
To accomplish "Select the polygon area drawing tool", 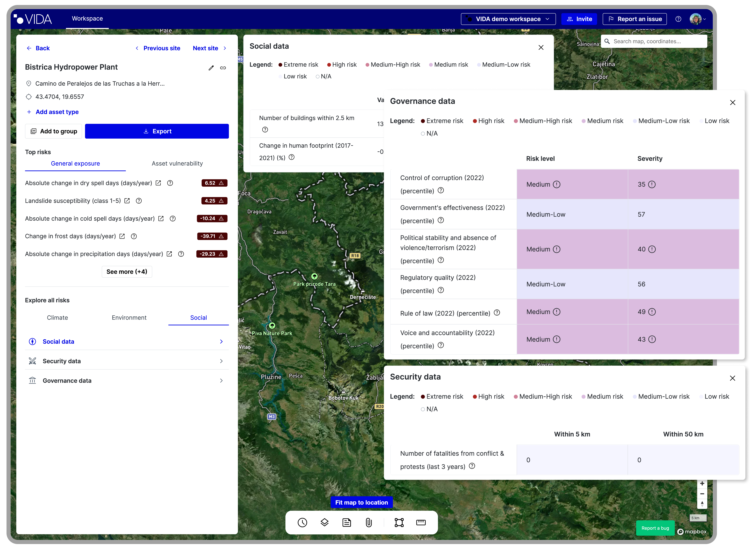I will tap(399, 522).
